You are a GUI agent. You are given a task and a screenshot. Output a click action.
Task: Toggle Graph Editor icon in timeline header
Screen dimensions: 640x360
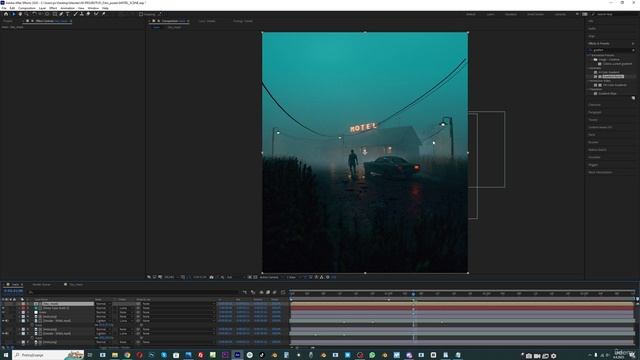pos(283,292)
